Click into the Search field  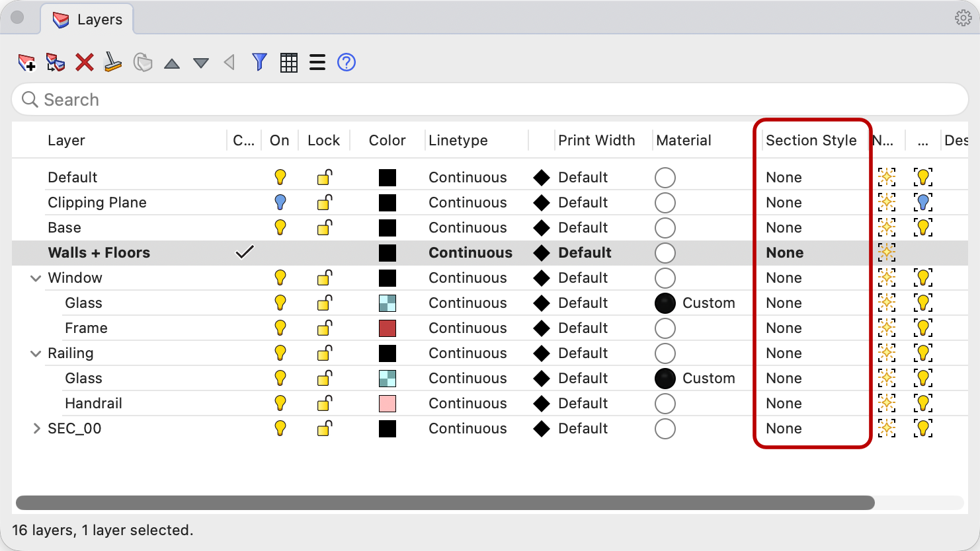click(490, 100)
